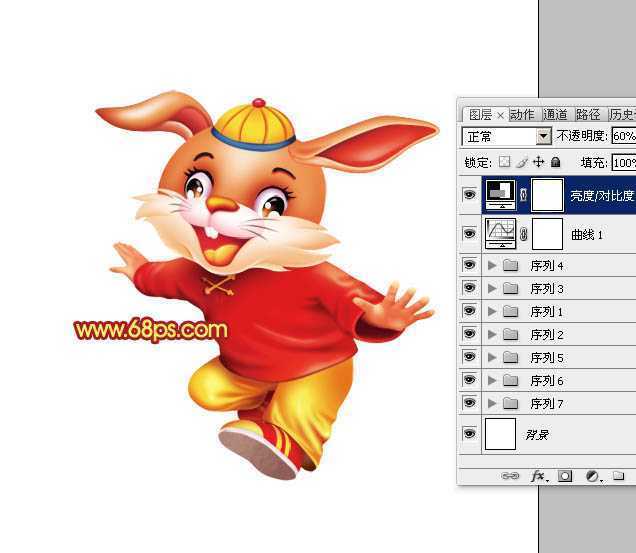
Task: Toggle visibility of 序列 7 group
Action: (x=469, y=402)
